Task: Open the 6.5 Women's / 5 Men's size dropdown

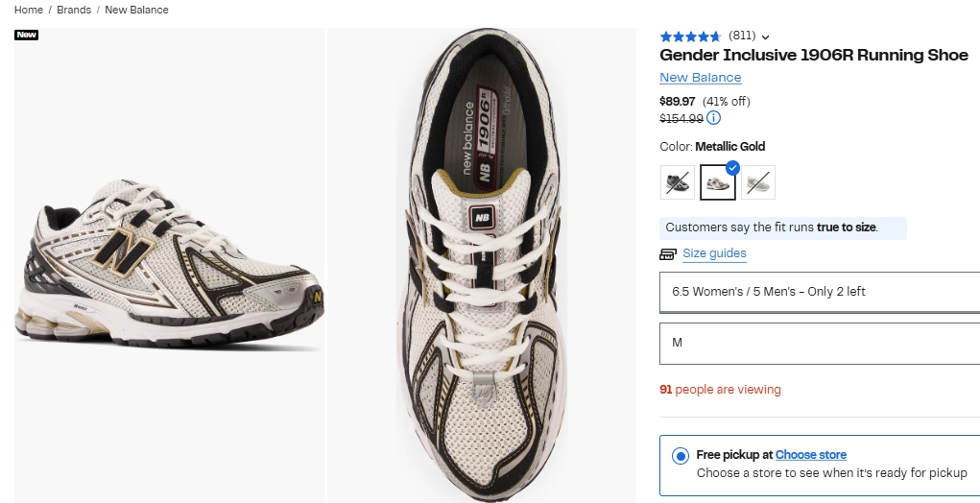Action: pyautogui.click(x=819, y=292)
